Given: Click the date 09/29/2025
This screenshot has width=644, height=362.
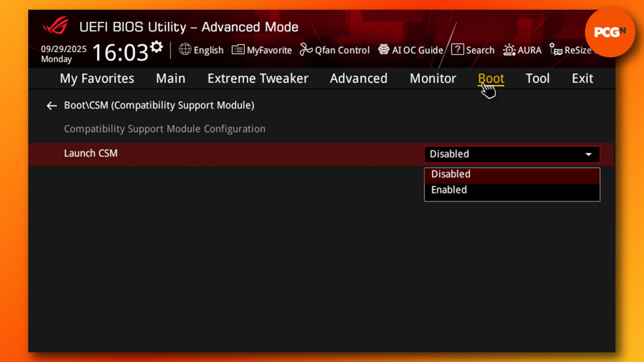Looking at the screenshot, I should [x=64, y=49].
